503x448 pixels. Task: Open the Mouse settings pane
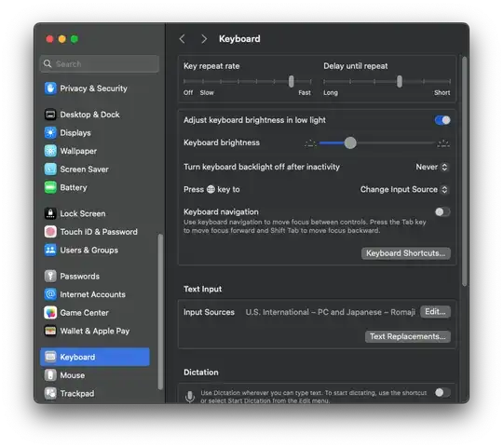coord(95,375)
